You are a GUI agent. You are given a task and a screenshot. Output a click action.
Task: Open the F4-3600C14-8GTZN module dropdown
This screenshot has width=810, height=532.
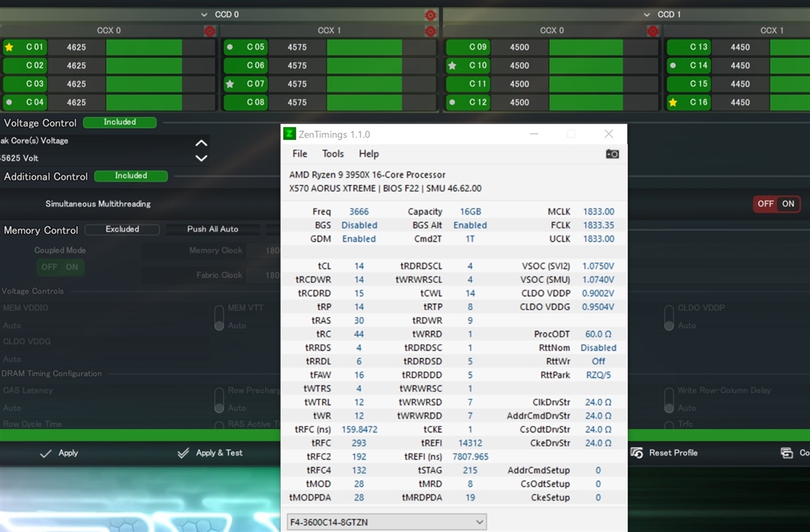click(387, 522)
